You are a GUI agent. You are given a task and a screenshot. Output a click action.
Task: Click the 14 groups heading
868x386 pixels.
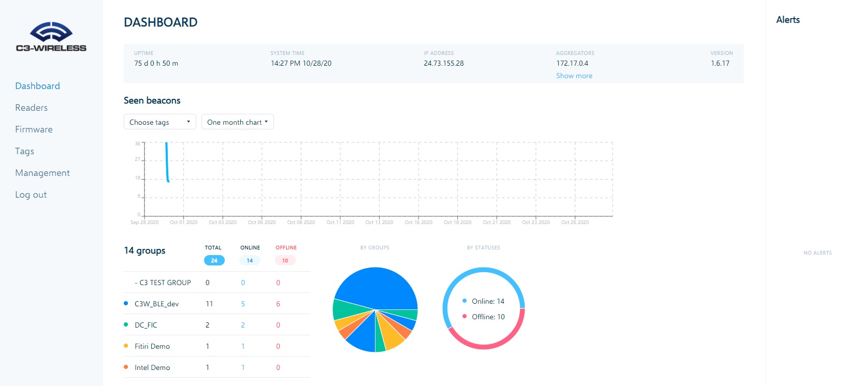[x=144, y=250]
